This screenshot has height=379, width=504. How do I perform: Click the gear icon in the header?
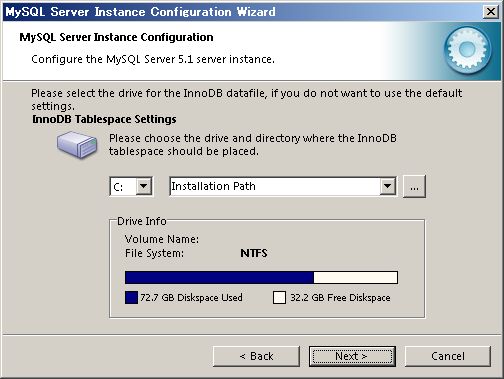click(x=468, y=50)
